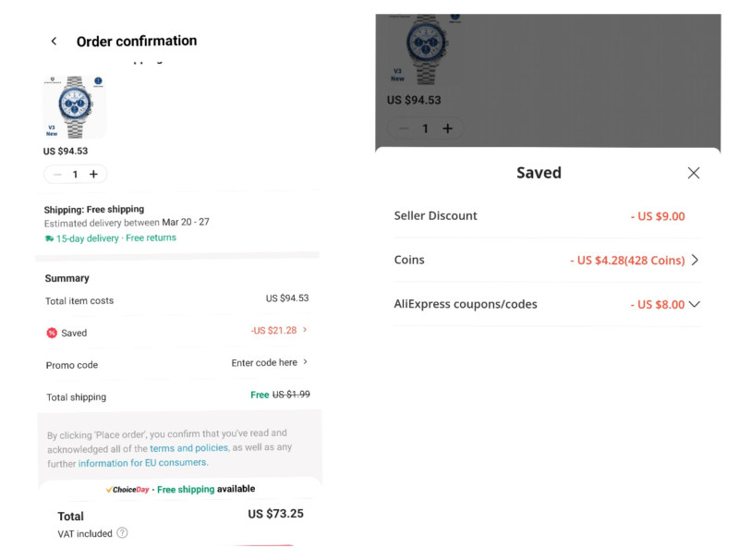
Task: Go back from Order confirmation page
Action: point(55,42)
